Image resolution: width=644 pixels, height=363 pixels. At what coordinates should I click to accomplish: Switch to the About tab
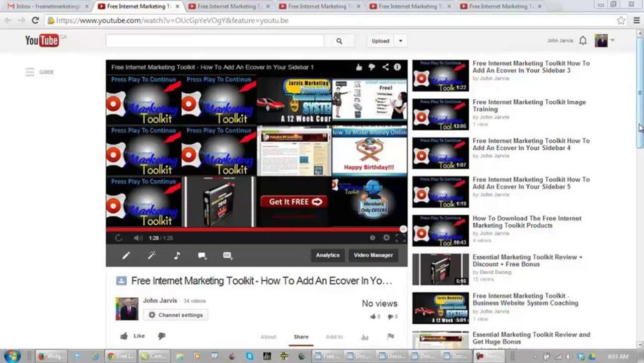pos(268,337)
